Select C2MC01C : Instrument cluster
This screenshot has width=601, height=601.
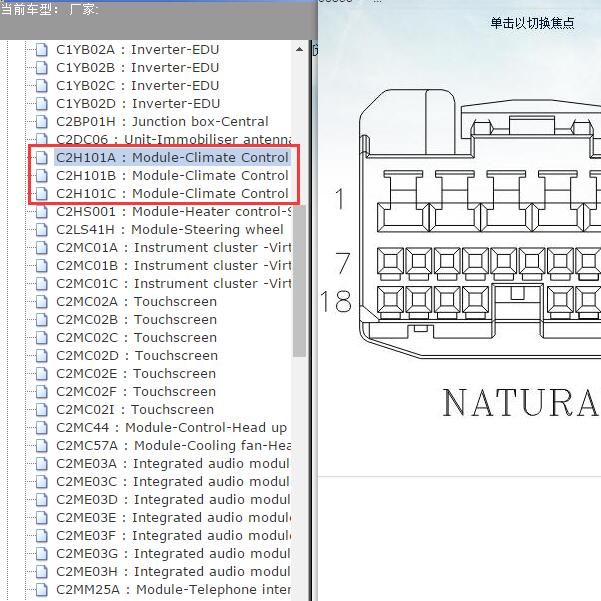[174, 284]
